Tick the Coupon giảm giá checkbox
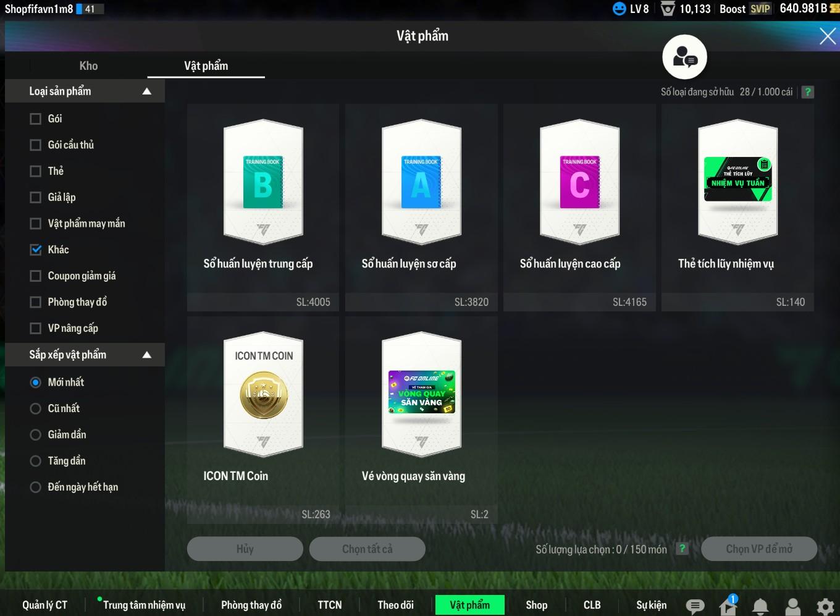840x616 pixels. pos(36,276)
